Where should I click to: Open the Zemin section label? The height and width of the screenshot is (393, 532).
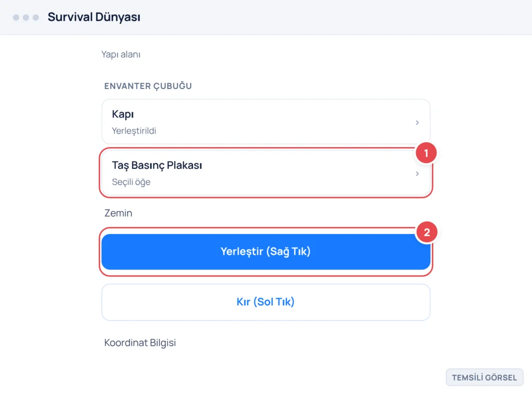coord(118,213)
